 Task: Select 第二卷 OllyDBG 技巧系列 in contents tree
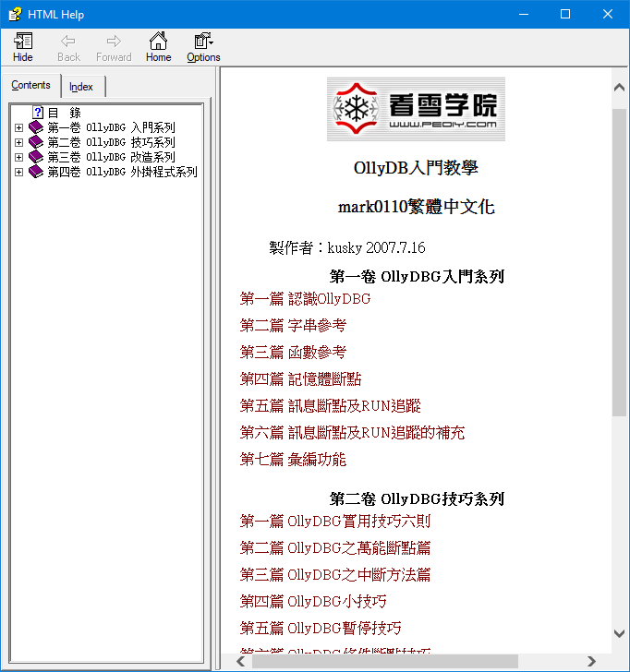click(x=111, y=142)
